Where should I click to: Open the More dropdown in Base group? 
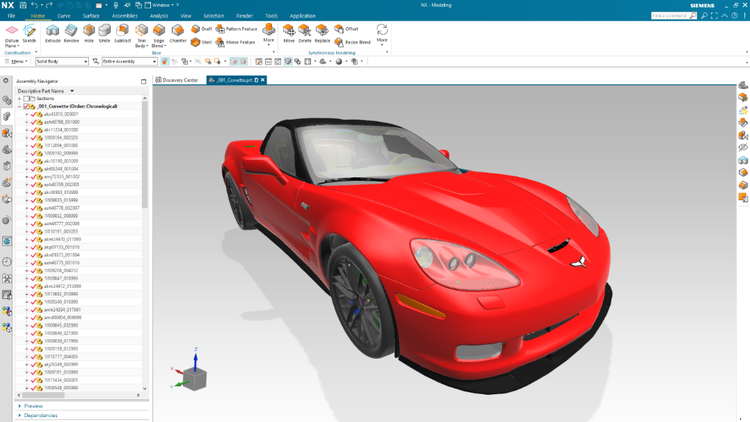pyautogui.click(x=269, y=34)
